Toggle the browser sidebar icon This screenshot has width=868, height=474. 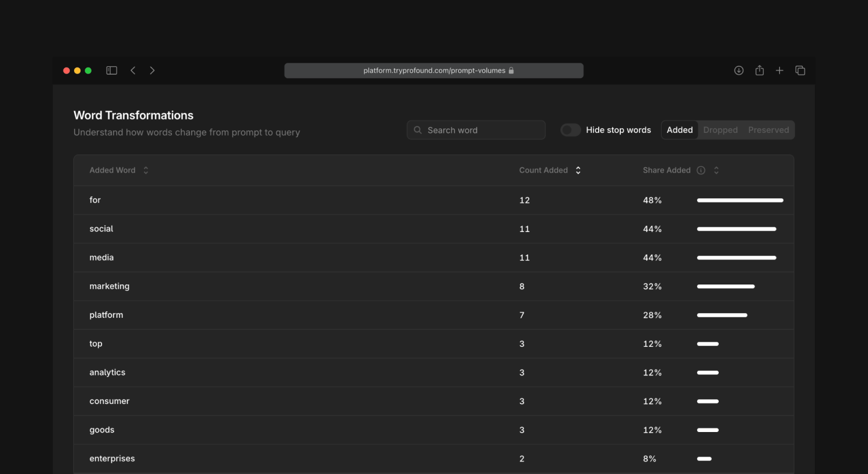click(x=111, y=71)
